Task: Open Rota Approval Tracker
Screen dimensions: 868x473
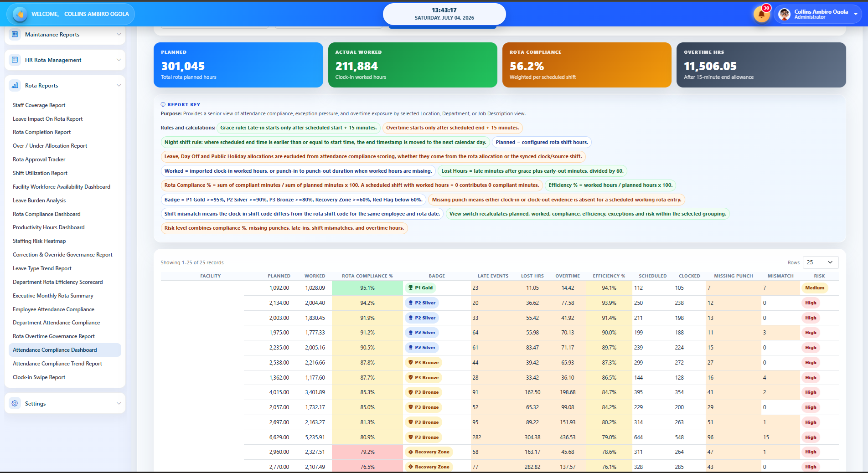Action: [39, 159]
